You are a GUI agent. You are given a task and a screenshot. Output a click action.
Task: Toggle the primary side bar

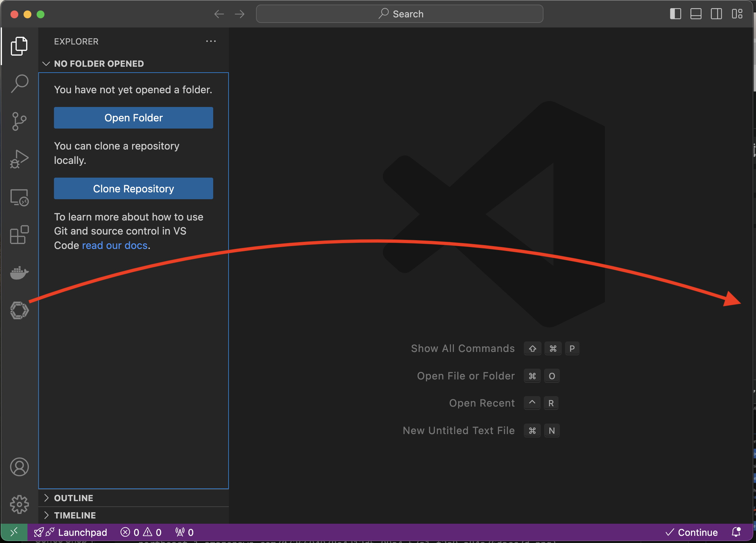point(675,14)
